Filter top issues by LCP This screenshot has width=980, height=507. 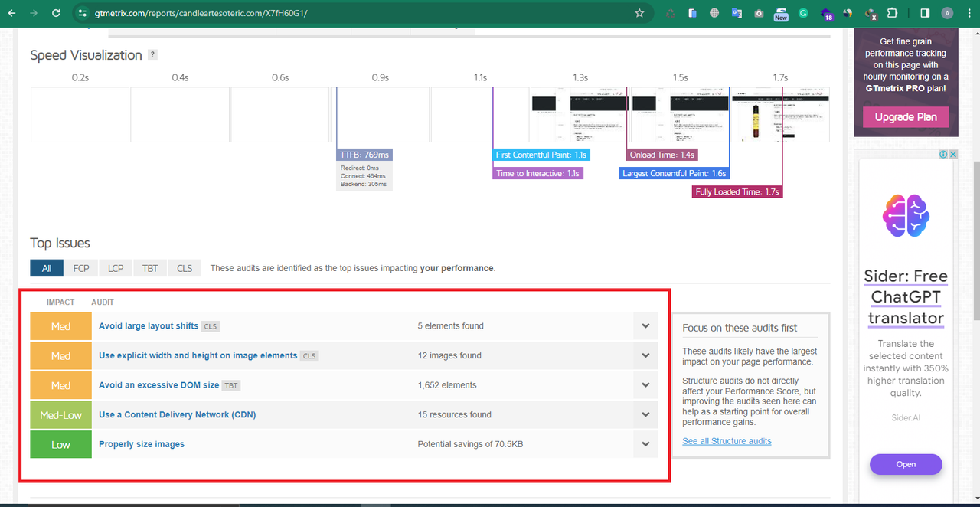tap(116, 268)
